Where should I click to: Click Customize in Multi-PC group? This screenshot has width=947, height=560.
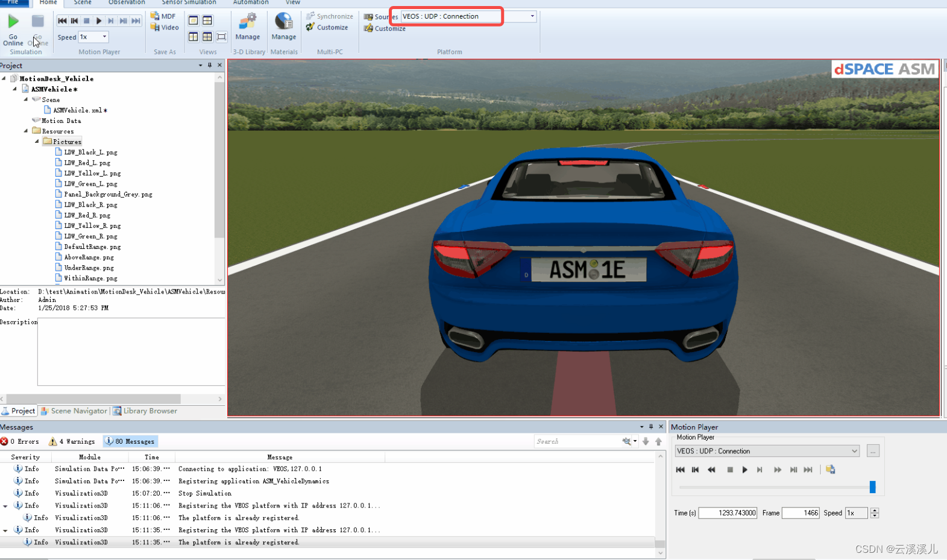pyautogui.click(x=327, y=27)
